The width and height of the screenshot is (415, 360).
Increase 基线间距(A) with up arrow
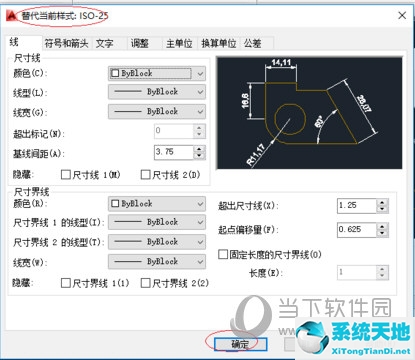(199, 149)
